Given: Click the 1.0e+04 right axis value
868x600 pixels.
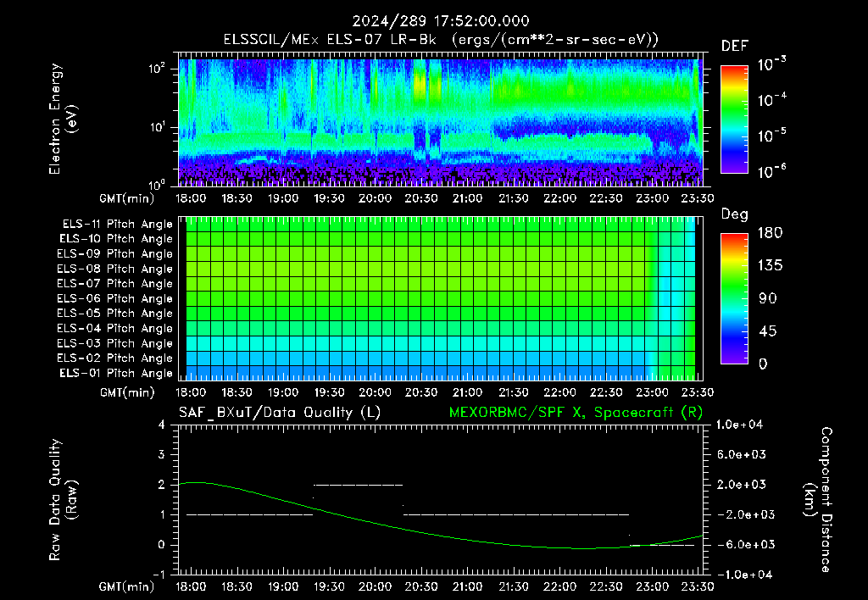Looking at the screenshot, I should pos(739,425).
